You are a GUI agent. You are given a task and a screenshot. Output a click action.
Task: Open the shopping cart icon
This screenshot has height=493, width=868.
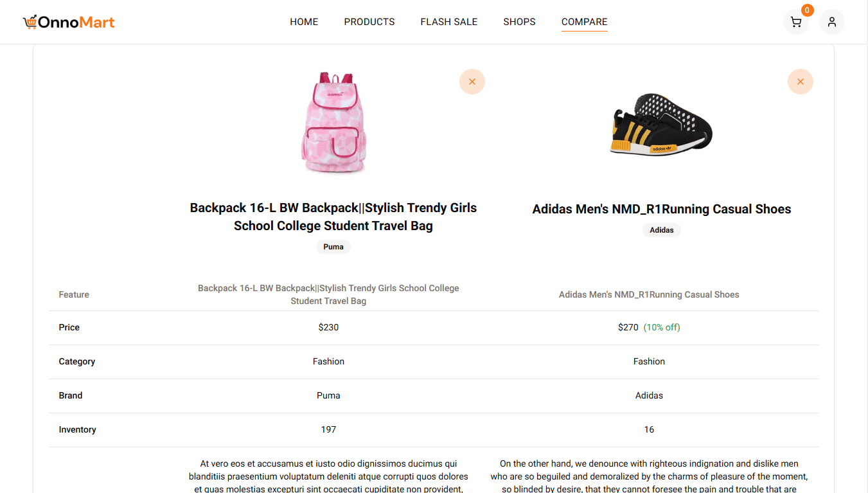tap(795, 21)
